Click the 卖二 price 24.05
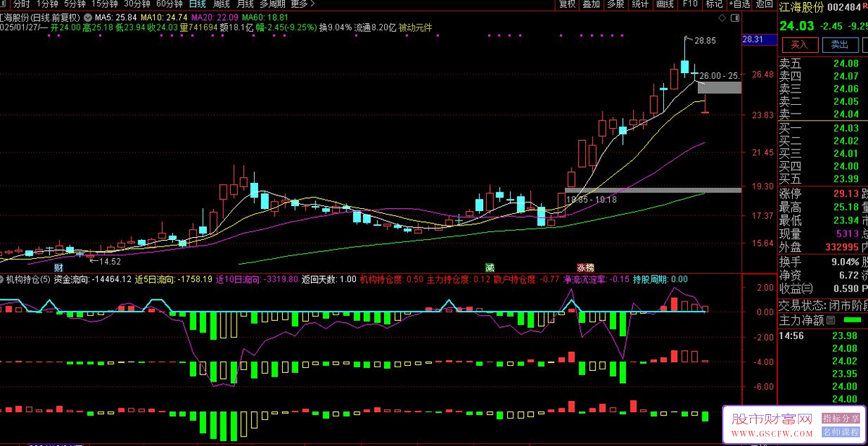Viewport: 868px width, 446px height. pos(846,102)
